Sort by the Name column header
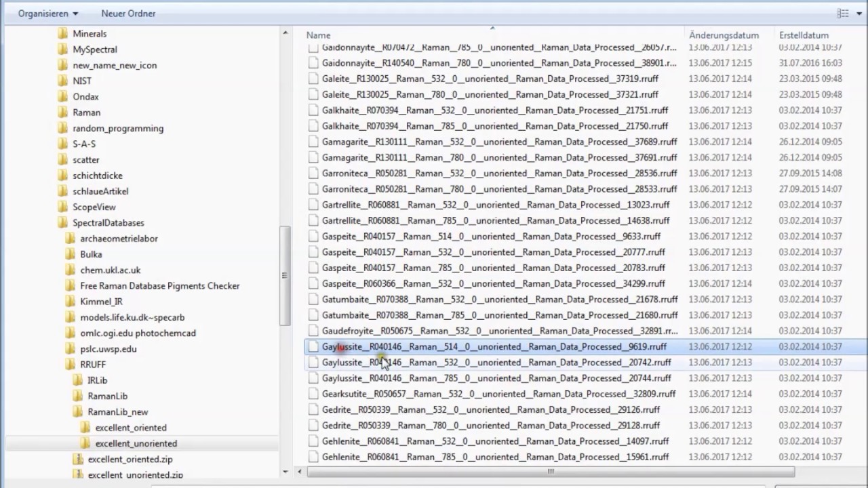 pos(318,35)
